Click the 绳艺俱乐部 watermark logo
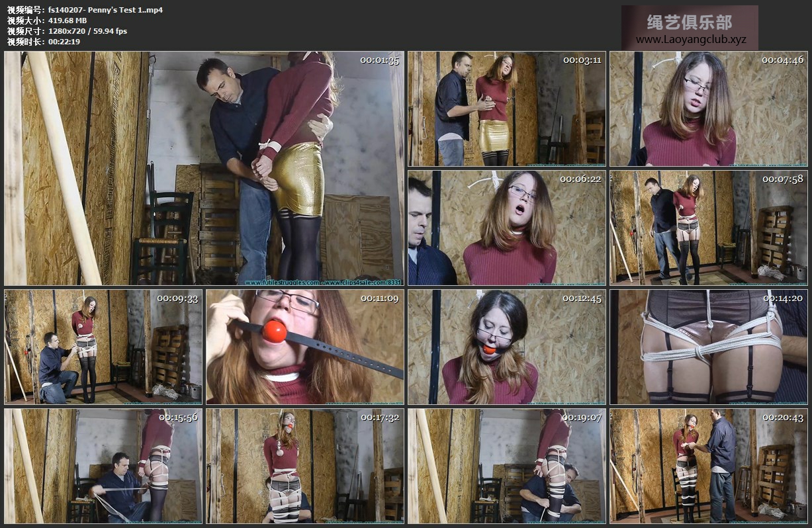 pyautogui.click(x=690, y=22)
